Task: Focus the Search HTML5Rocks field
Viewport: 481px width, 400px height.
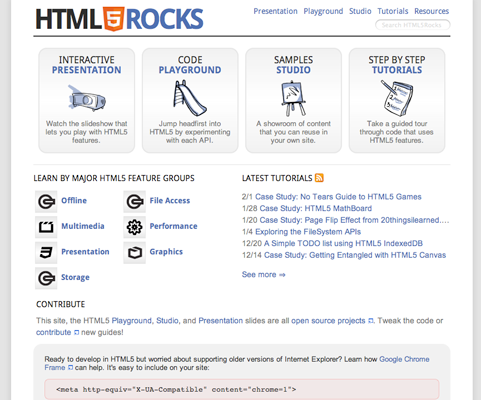Action: tap(413, 25)
